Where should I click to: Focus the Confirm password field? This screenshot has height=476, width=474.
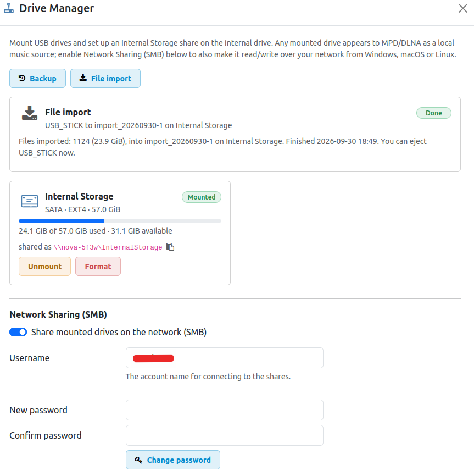pos(225,435)
